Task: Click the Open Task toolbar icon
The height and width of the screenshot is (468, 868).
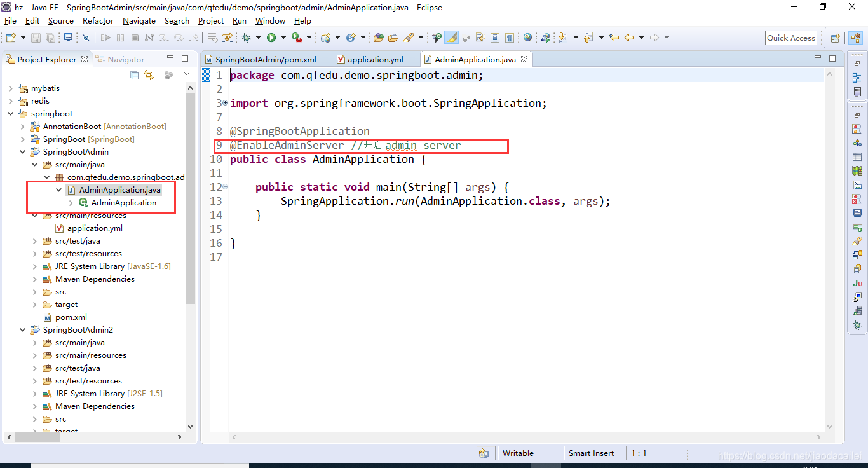Action: coord(393,38)
